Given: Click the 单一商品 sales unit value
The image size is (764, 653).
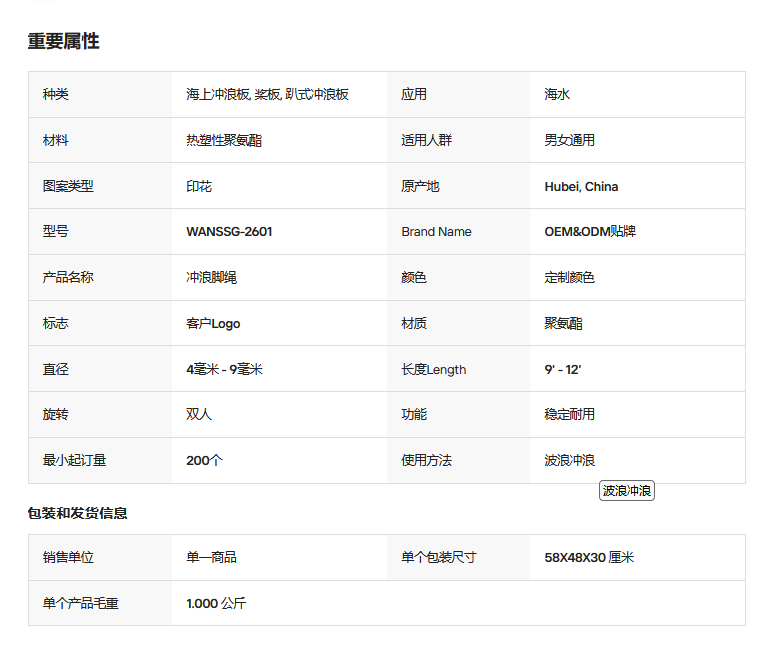Looking at the screenshot, I should click(211, 557).
